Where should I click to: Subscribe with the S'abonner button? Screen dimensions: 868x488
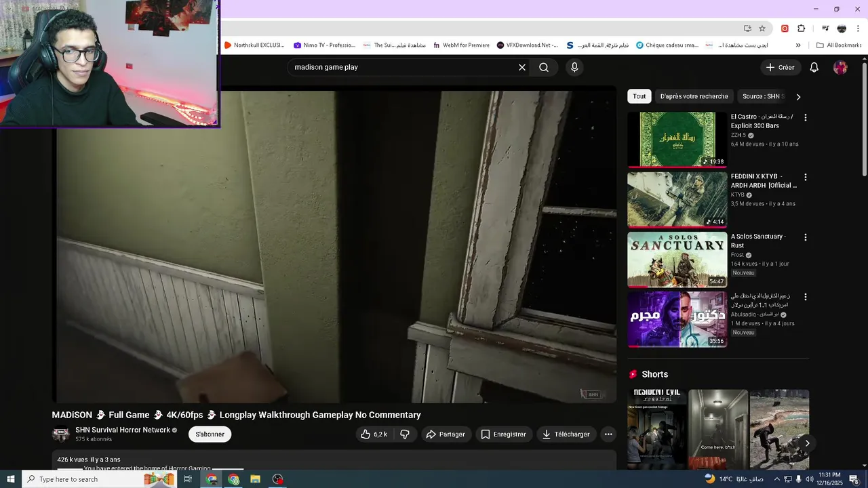click(210, 434)
